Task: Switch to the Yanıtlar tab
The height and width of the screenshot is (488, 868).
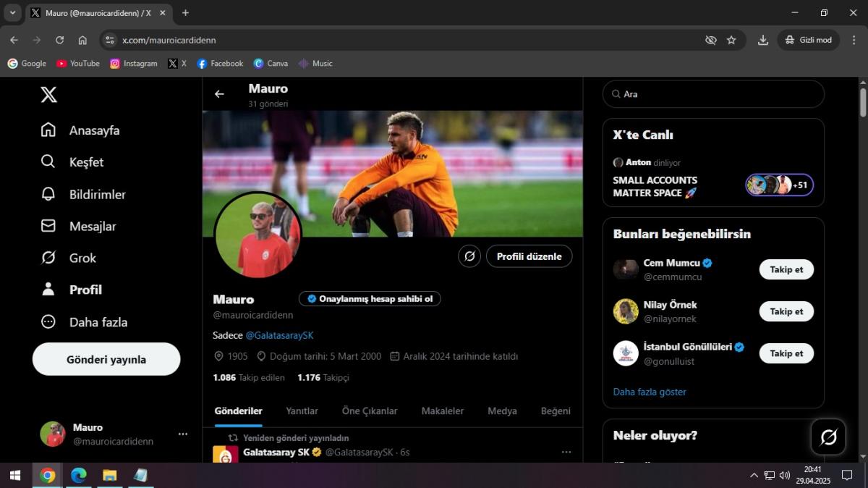Action: coord(302,411)
